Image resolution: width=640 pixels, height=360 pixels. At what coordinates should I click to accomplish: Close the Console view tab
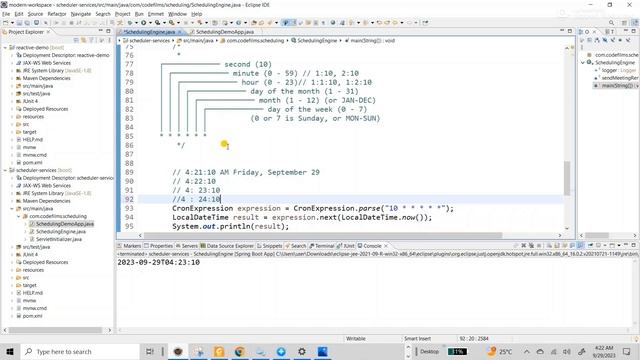point(386,246)
